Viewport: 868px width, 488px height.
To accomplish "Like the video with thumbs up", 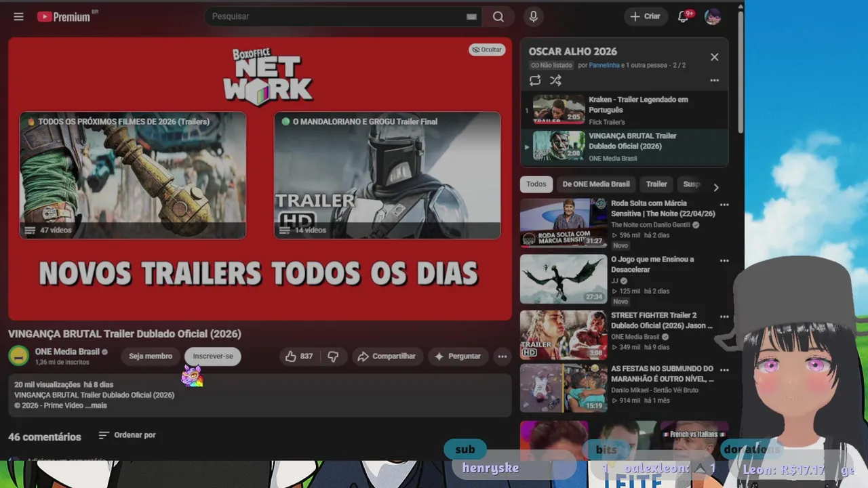I will pos(299,357).
